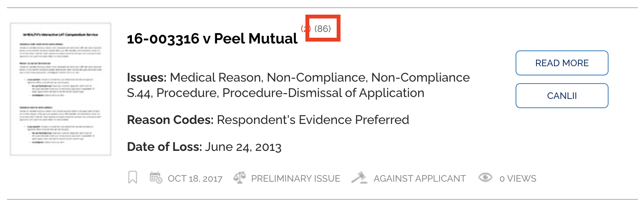644x204 pixels.
Task: Click the 0 VIEWS counter text
Action: click(518, 179)
